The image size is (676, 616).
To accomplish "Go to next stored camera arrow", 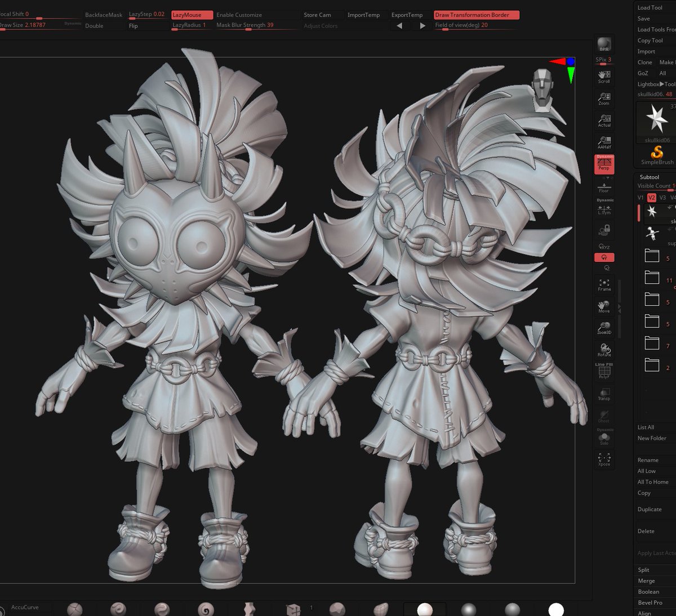I will pos(422,26).
